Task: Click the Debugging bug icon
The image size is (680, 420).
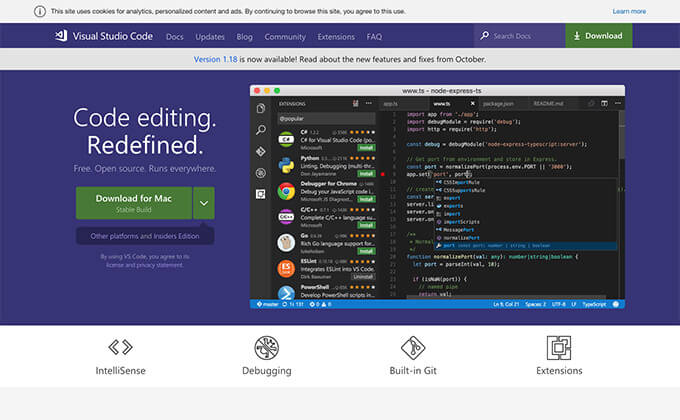Action: click(x=267, y=348)
